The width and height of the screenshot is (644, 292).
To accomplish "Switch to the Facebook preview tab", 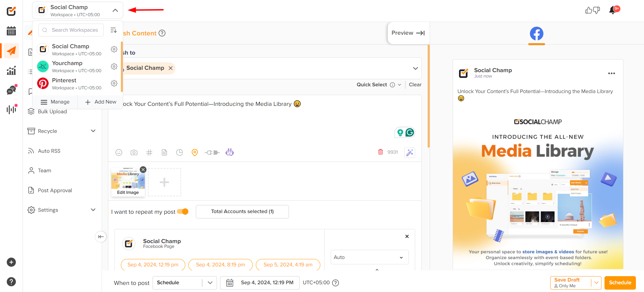I will pos(537,34).
